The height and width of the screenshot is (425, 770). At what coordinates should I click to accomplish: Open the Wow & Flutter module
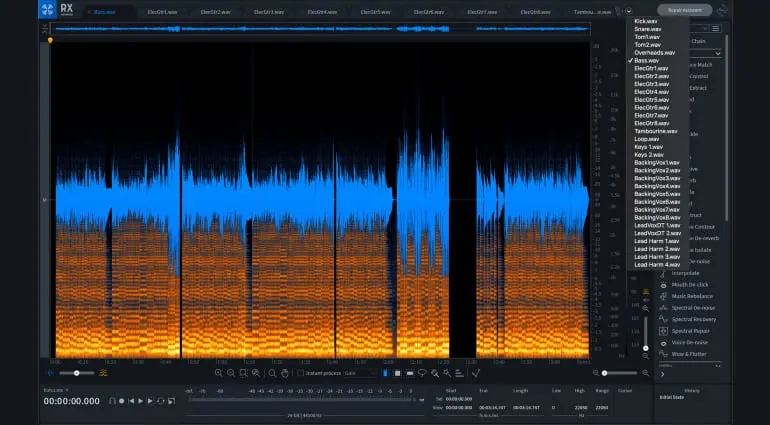pos(690,354)
